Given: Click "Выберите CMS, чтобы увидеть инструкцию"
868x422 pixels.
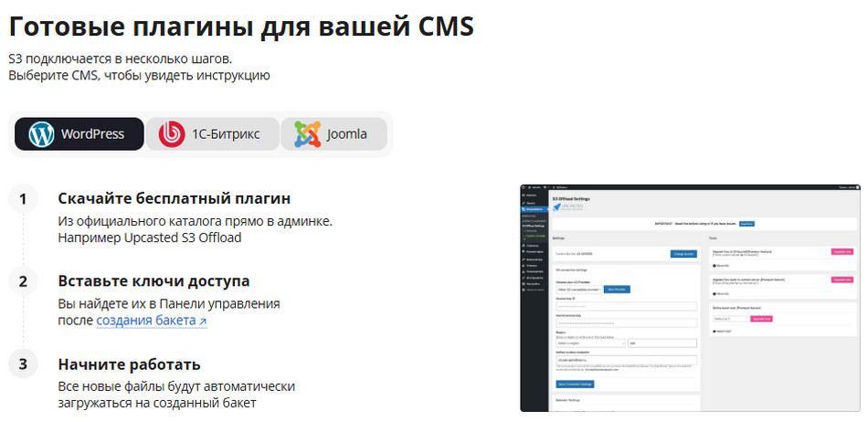Looking at the screenshot, I should click(x=139, y=75).
